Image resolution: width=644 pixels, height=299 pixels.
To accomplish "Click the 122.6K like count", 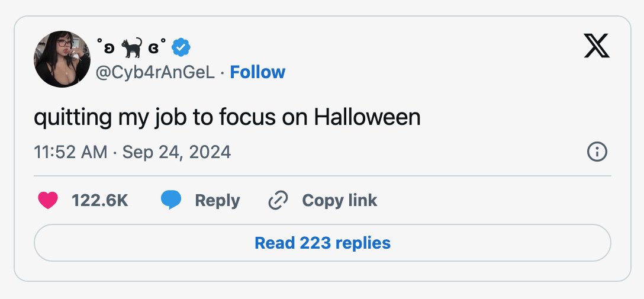I will (x=100, y=201).
